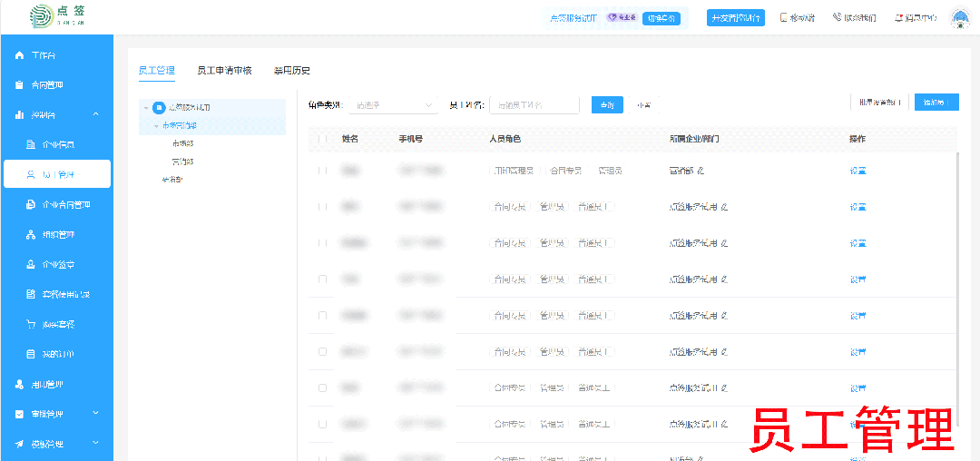
Task: Click the phone icon beside 移动端
Action: (x=784, y=17)
